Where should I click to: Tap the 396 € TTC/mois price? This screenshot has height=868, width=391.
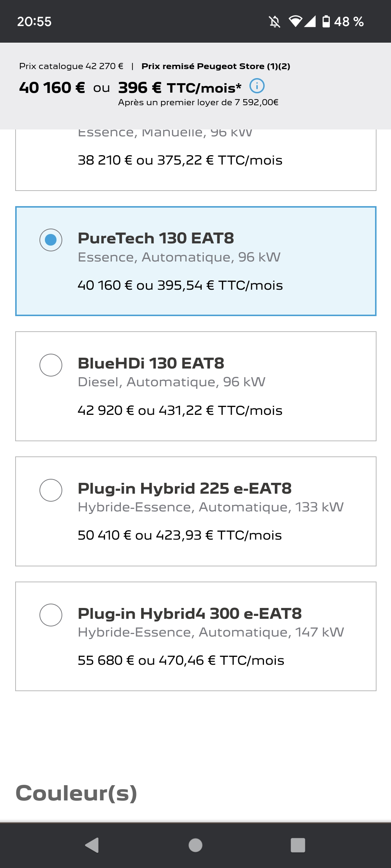(x=180, y=88)
